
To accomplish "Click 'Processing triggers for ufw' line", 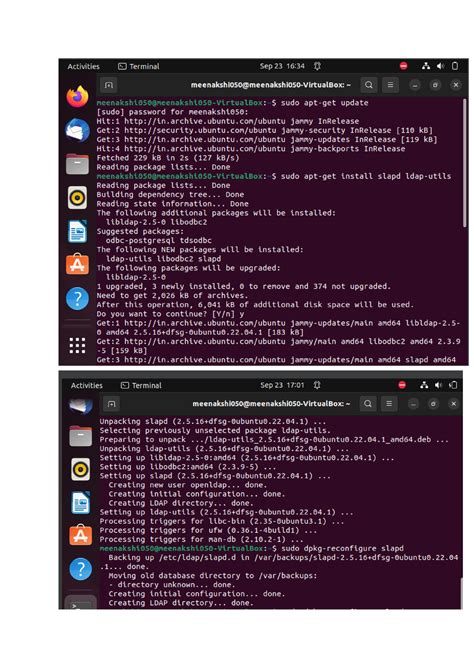I will (x=208, y=530).
